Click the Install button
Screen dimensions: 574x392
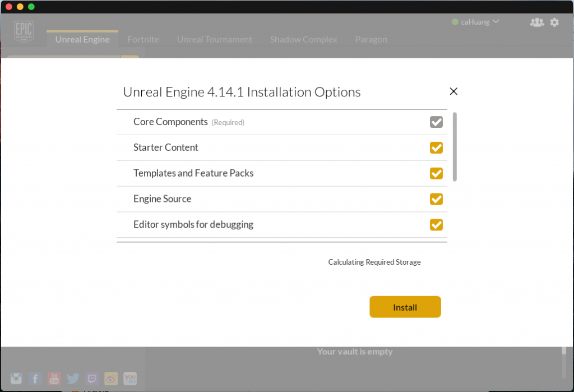point(405,307)
